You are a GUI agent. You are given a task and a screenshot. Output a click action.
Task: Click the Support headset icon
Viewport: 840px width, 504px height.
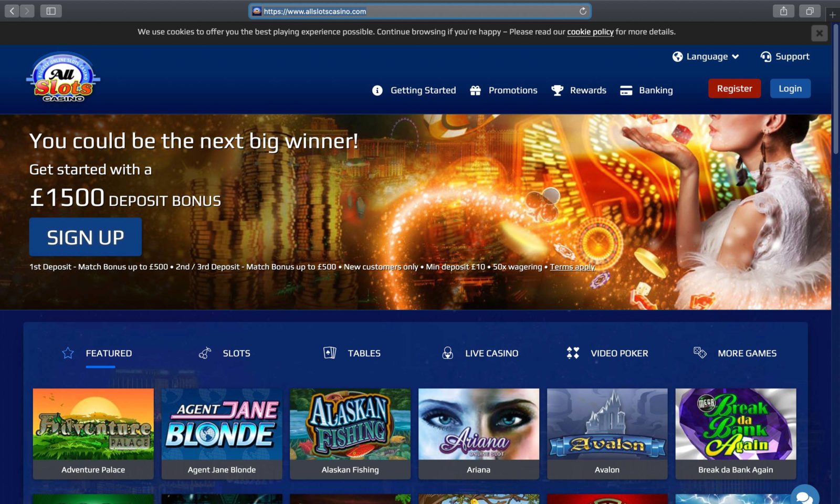pos(765,56)
